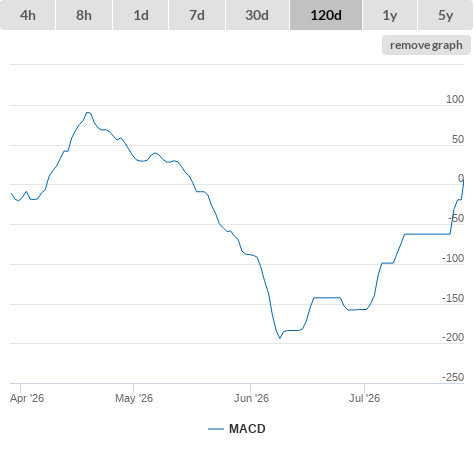Show the 1y time range

click(390, 15)
